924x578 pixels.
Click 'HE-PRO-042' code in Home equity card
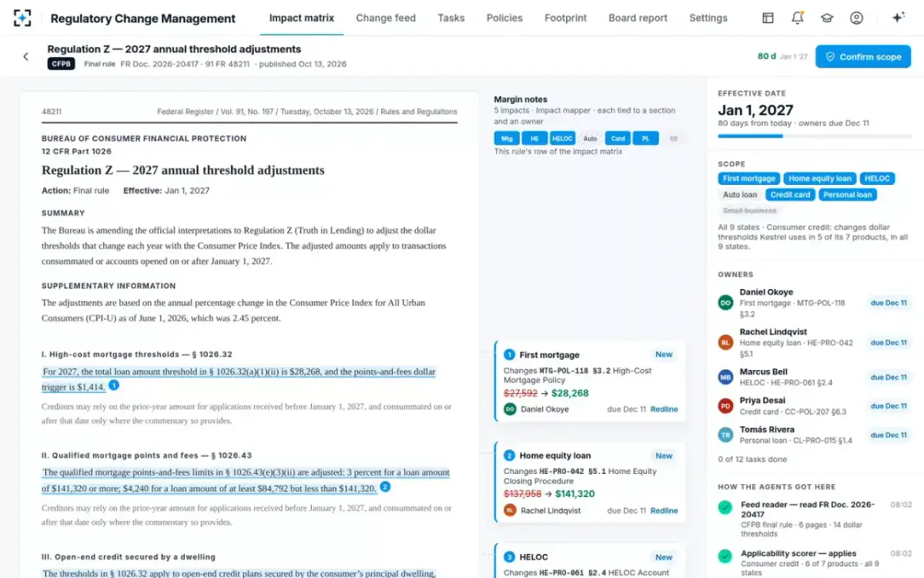point(562,472)
